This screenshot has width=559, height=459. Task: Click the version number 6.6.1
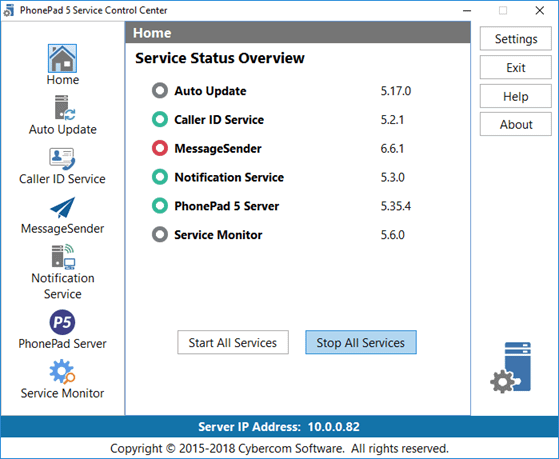click(392, 148)
